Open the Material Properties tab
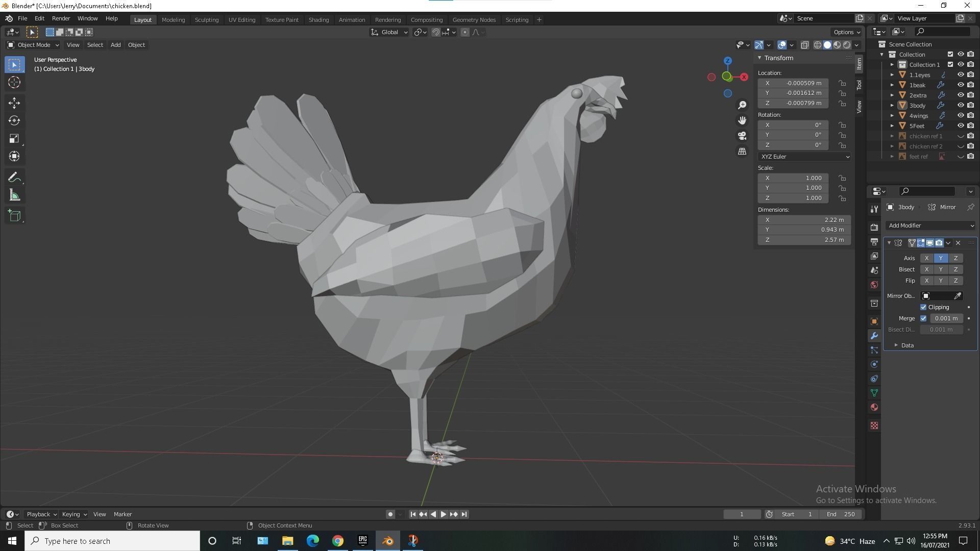 pyautogui.click(x=874, y=407)
